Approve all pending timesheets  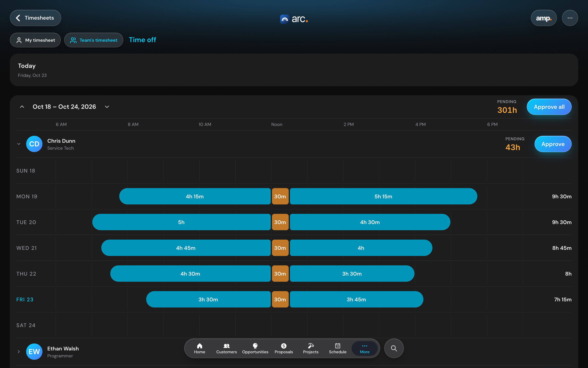(x=549, y=107)
